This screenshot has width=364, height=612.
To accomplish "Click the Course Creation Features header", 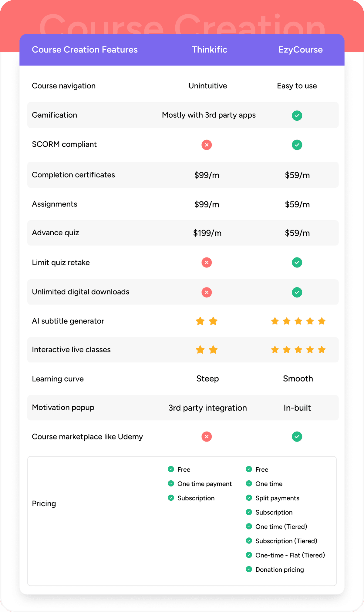I will coord(85,50).
